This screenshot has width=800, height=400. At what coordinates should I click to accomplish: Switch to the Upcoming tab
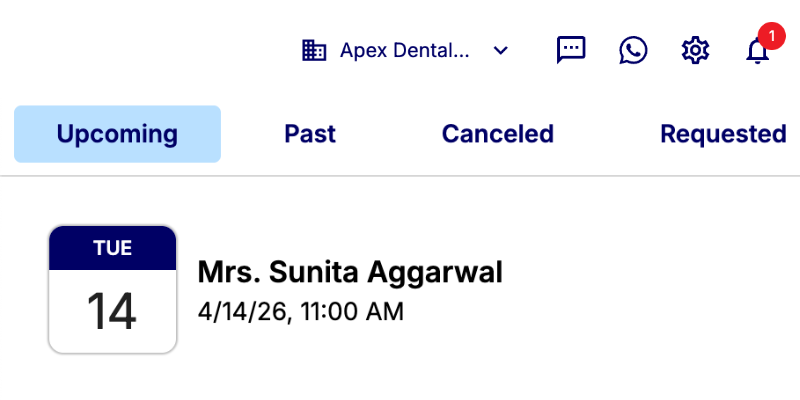point(117,134)
